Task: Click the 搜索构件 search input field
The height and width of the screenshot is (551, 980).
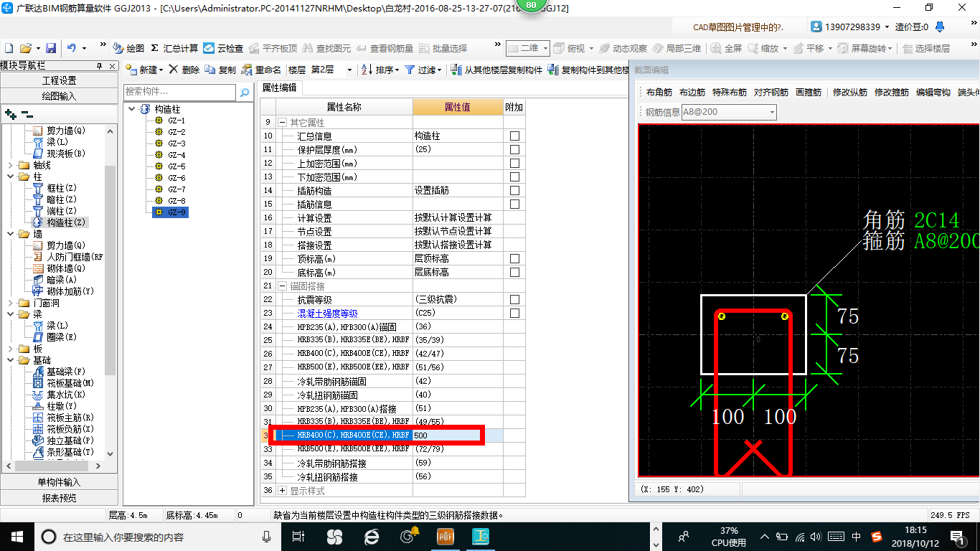Action: coord(179,92)
